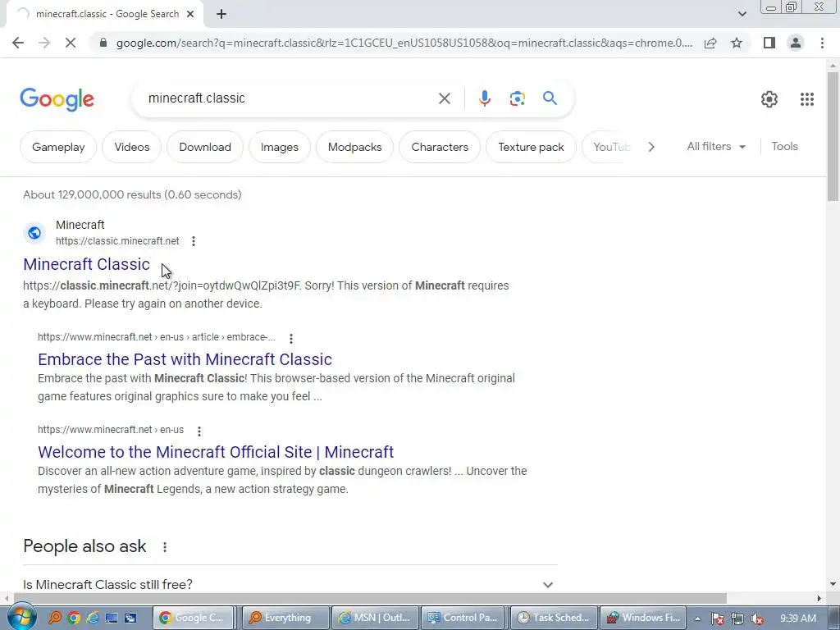Select the Images filter chip

click(x=279, y=147)
